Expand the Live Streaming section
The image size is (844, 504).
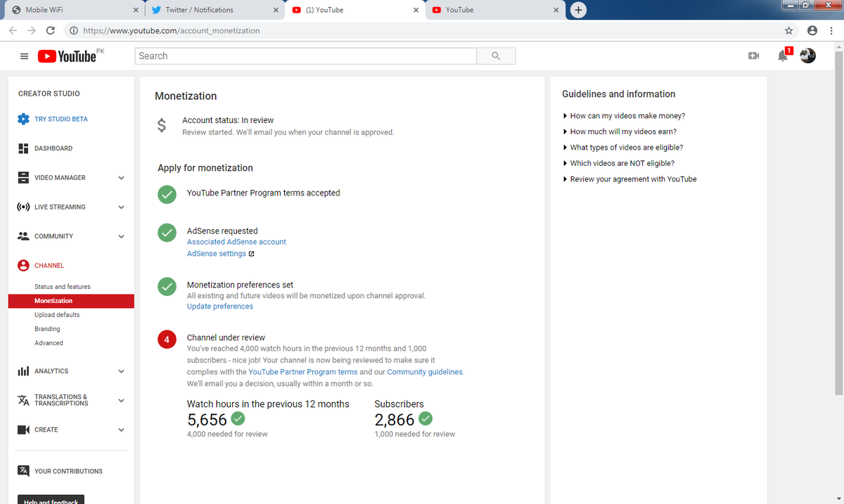(121, 207)
